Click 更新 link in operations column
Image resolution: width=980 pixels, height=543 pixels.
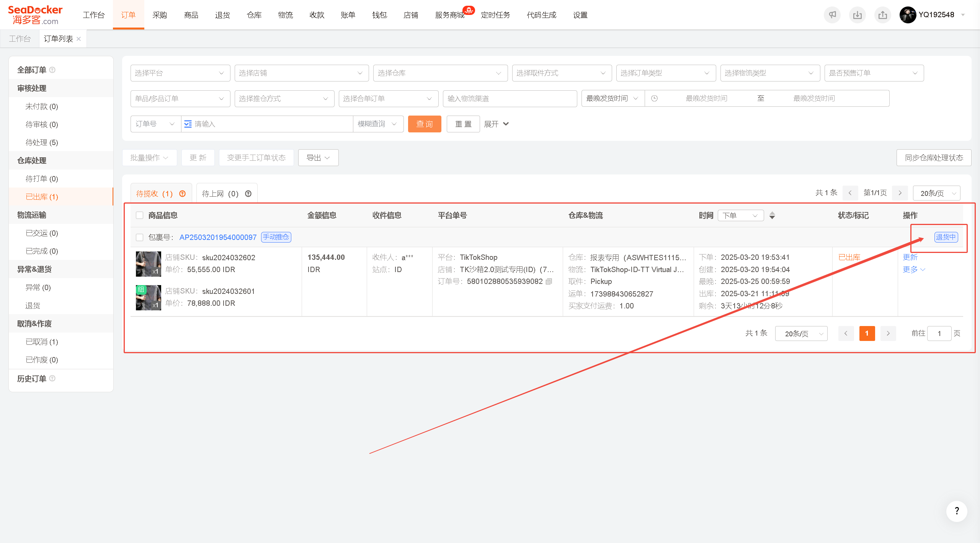[x=910, y=257]
